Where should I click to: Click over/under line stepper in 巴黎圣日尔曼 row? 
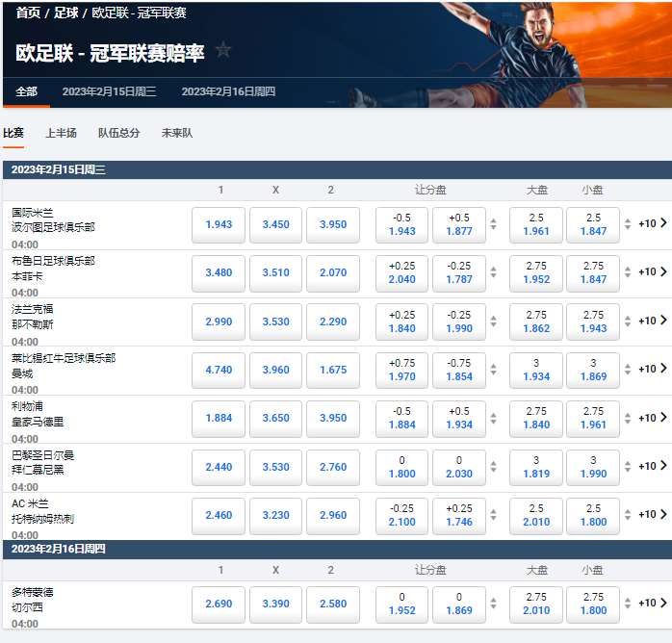tap(628, 466)
